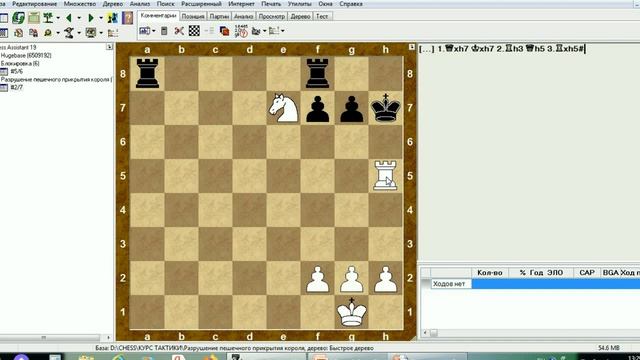Open the Утилиты menu

299,4
